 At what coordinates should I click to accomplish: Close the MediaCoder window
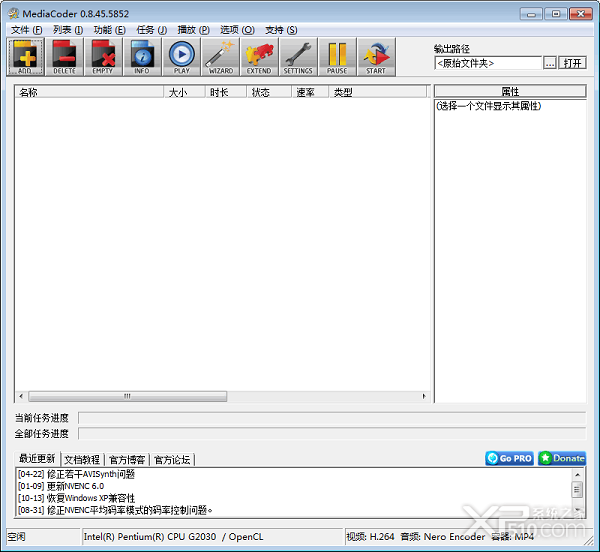tap(580, 14)
